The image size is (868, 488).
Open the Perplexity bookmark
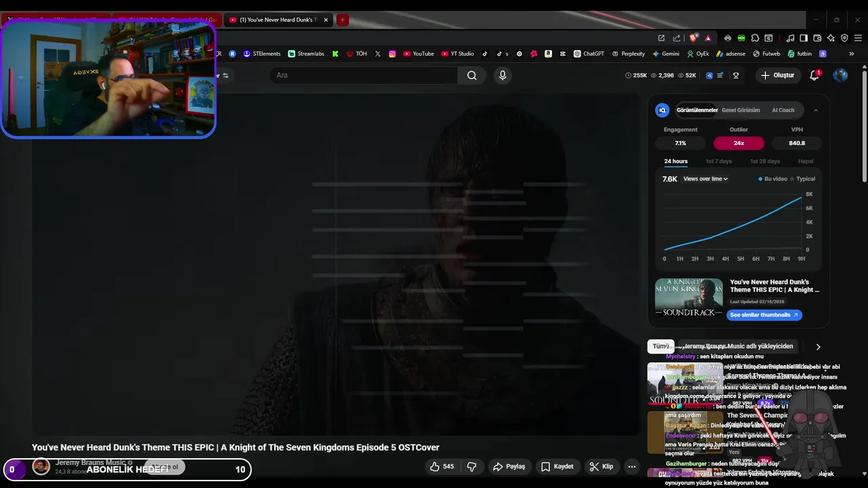(x=629, y=54)
